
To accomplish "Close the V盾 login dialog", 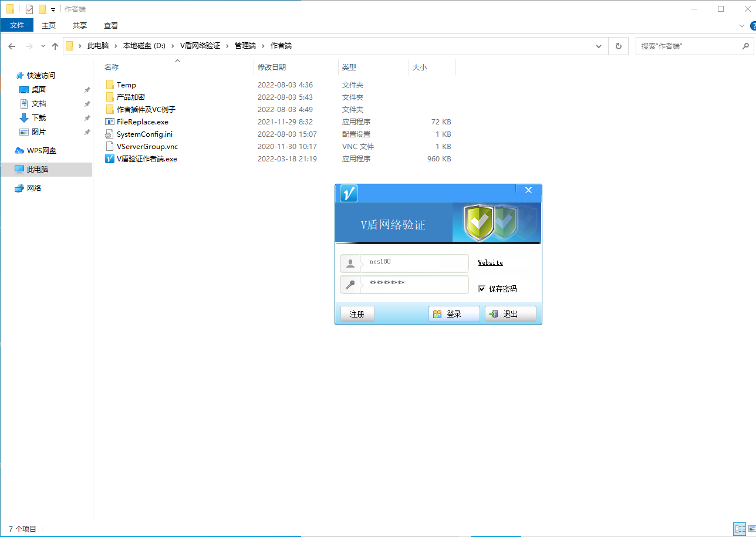I will tap(528, 190).
